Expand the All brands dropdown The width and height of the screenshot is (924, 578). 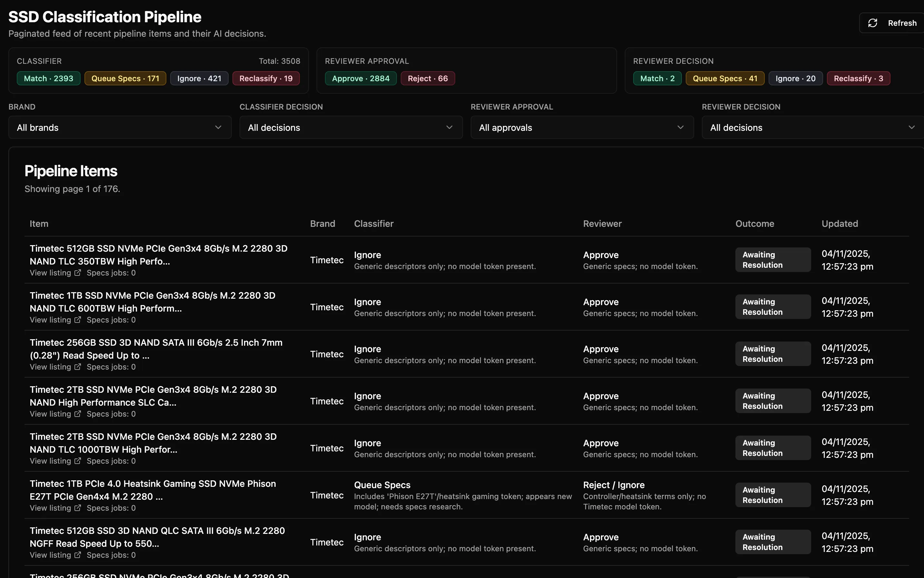click(x=120, y=128)
